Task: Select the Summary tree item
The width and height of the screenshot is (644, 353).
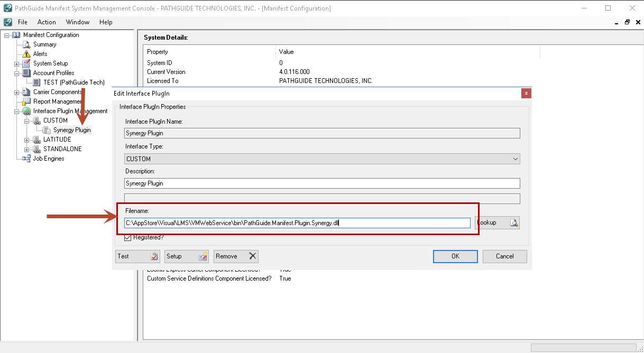Action: (x=45, y=44)
